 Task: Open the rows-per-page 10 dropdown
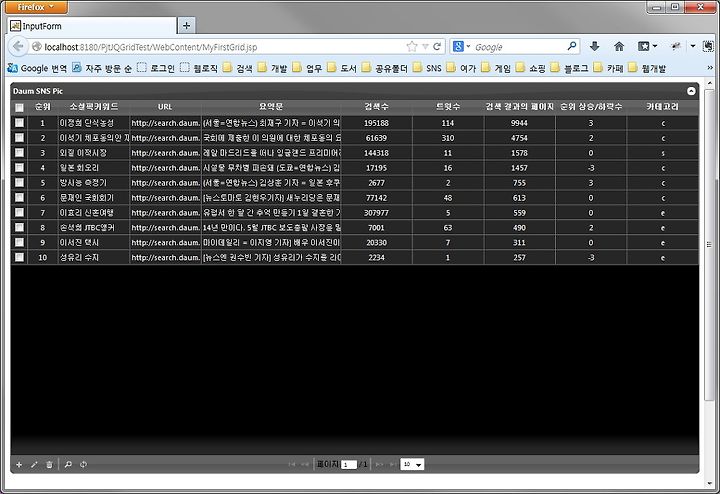point(412,465)
